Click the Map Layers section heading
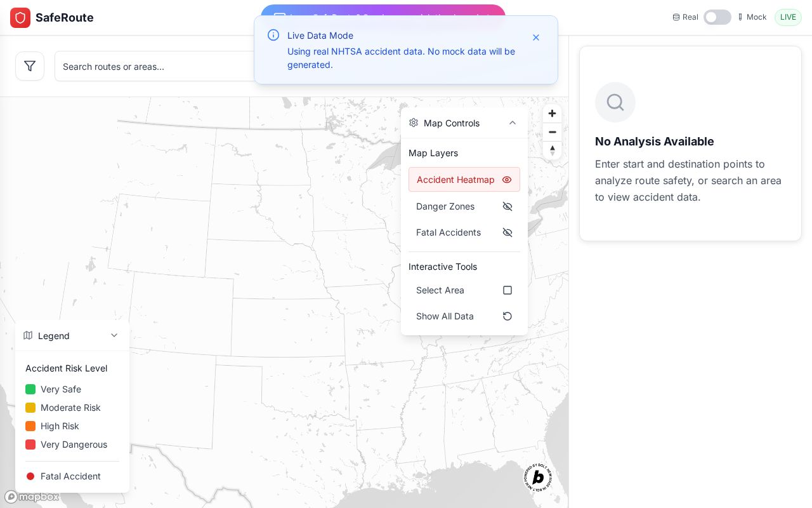 coord(433,153)
